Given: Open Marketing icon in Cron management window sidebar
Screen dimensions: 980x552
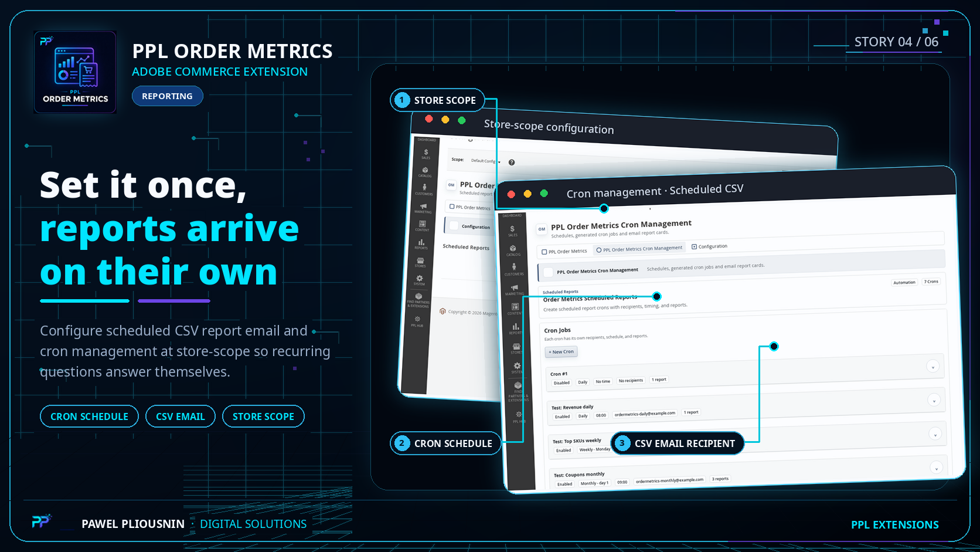Looking at the screenshot, I should click(x=515, y=290).
